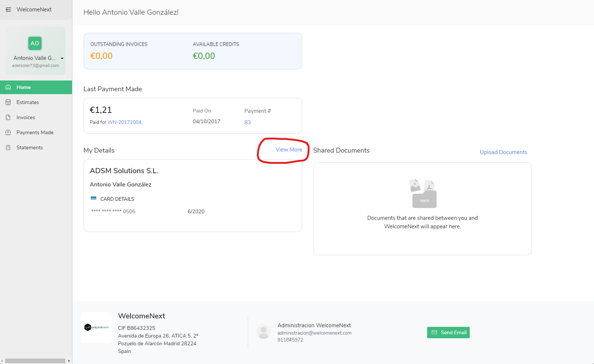
Task: Click the CIF B86432325 text
Action: click(137, 328)
